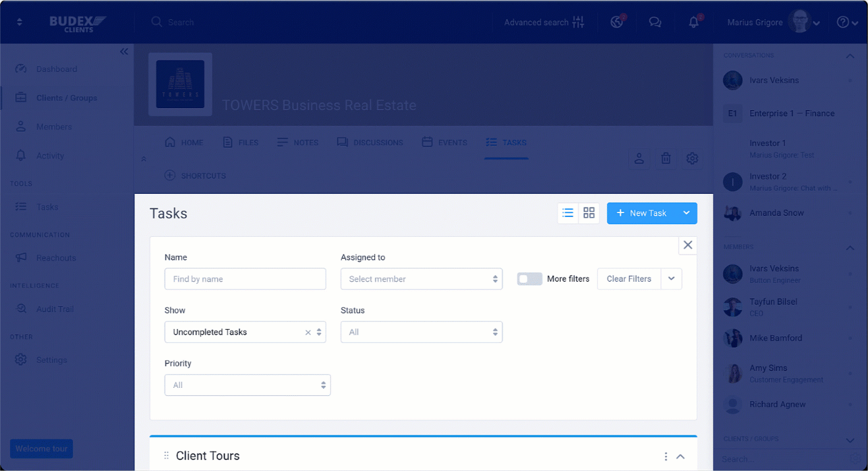Viewport: 868px width, 471px height.
Task: Switch to the NOTES tab
Action: pyautogui.click(x=298, y=142)
